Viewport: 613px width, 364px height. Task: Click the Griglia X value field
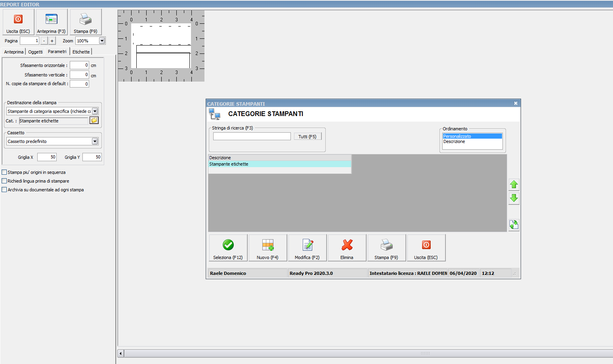pos(47,157)
